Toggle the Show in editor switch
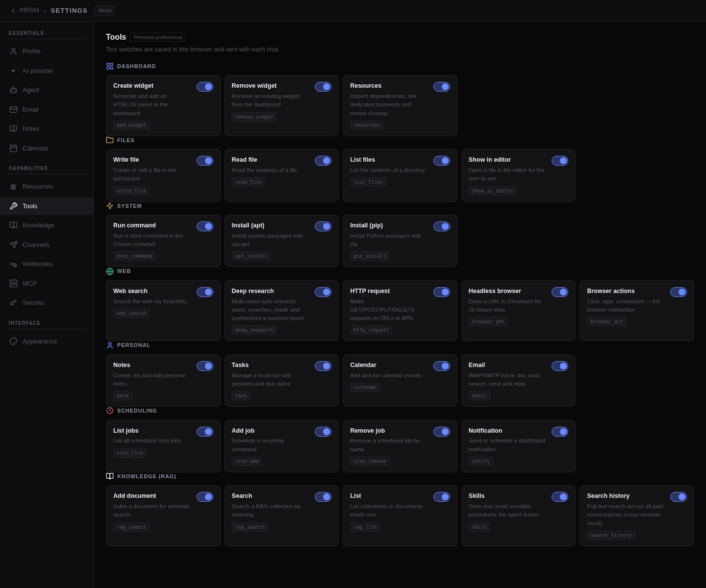Viewport: 706px width, 588px height. click(560, 161)
